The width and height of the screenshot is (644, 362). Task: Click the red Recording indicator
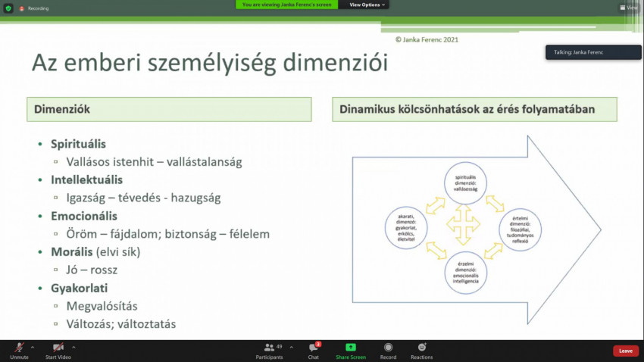click(33, 8)
